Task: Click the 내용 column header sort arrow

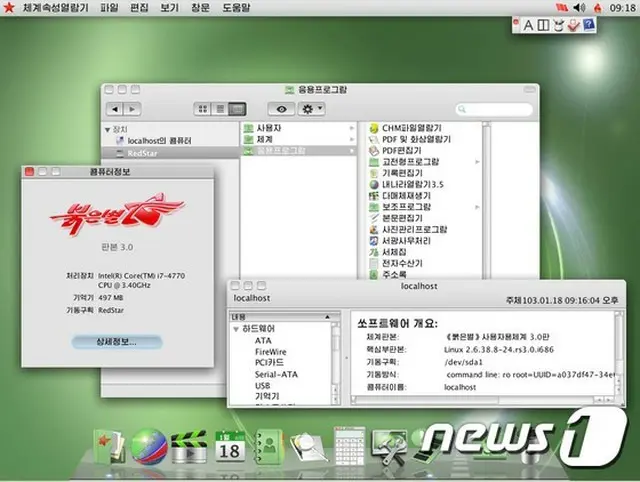Action: pos(327,317)
